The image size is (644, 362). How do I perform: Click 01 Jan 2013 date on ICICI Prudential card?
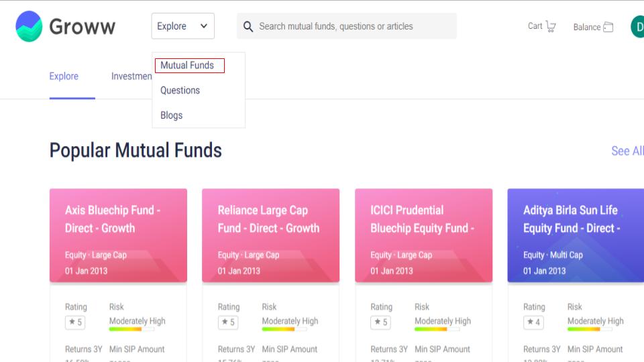click(391, 271)
